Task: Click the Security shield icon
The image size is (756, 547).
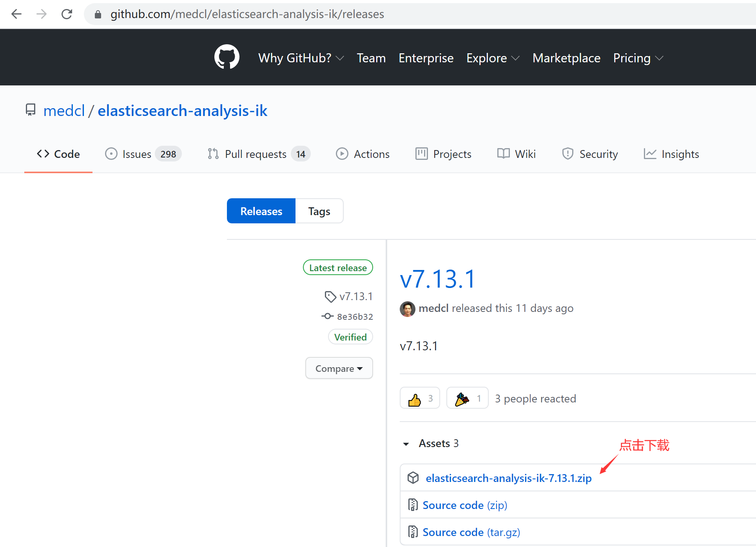Action: click(x=567, y=154)
